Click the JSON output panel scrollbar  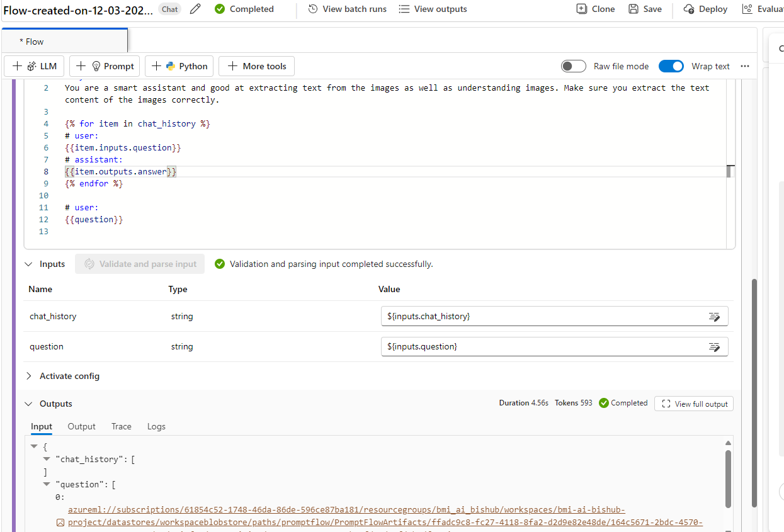click(x=729, y=478)
